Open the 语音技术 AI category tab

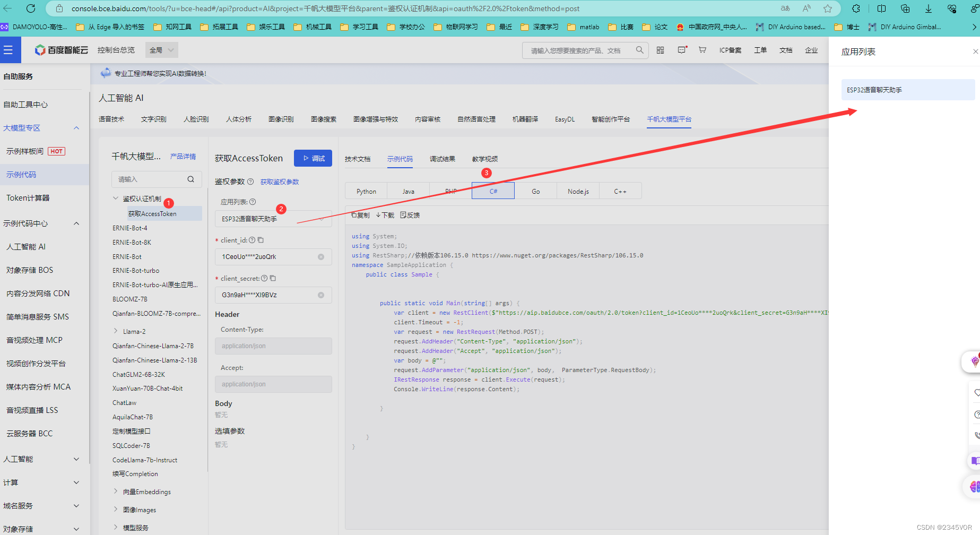(111, 119)
